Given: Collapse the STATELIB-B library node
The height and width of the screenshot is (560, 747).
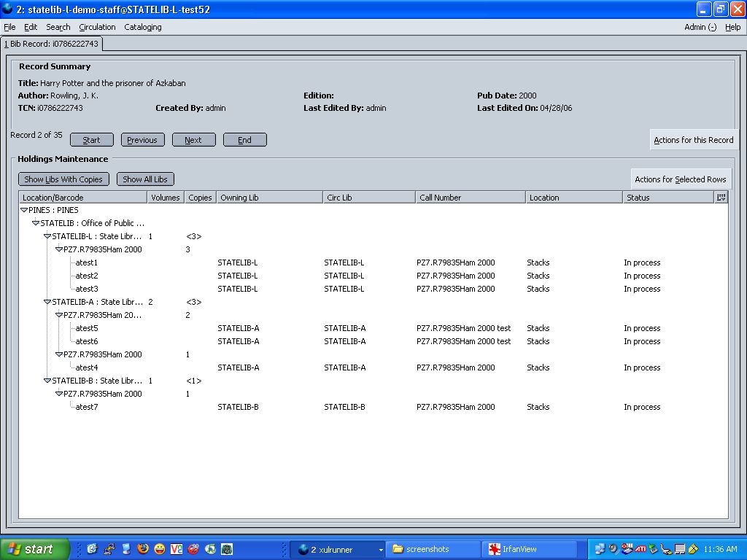Looking at the screenshot, I should point(47,381).
